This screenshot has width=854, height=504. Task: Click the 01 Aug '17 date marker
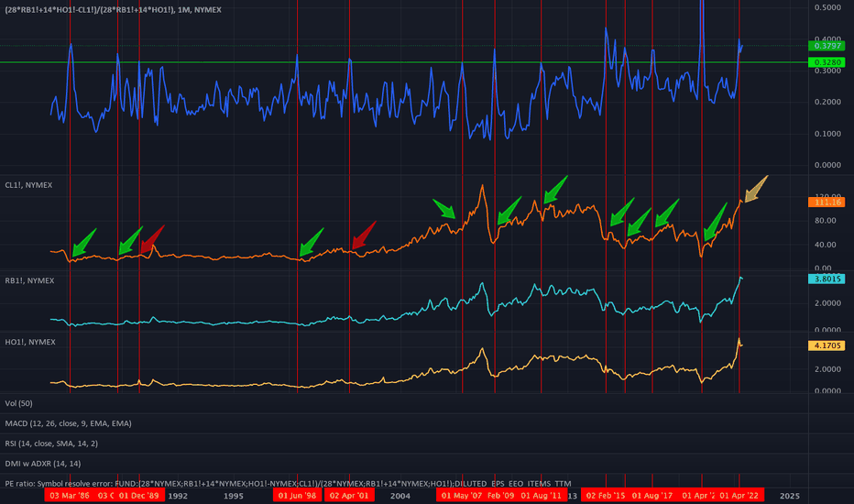tap(651, 495)
